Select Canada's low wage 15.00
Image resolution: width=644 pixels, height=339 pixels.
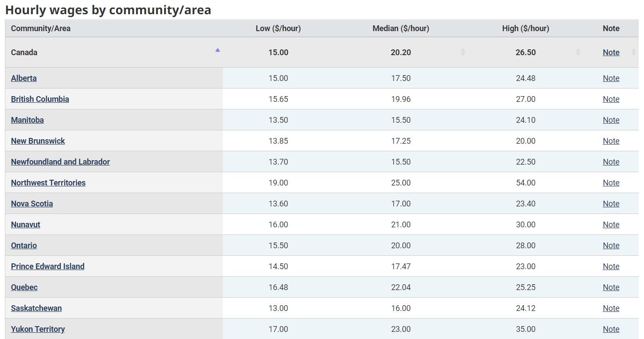(x=278, y=52)
